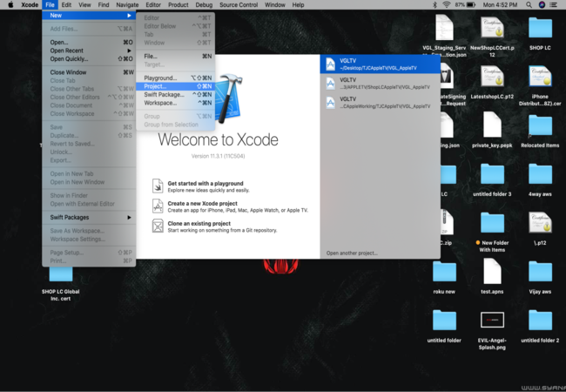Choose Open... in File menu
Viewport: 566px width, 392px height.
click(x=89, y=42)
